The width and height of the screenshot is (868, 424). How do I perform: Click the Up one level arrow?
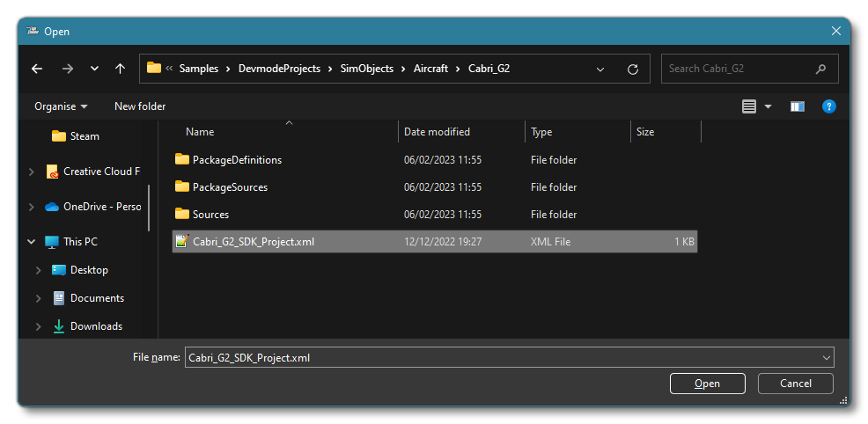click(x=120, y=69)
